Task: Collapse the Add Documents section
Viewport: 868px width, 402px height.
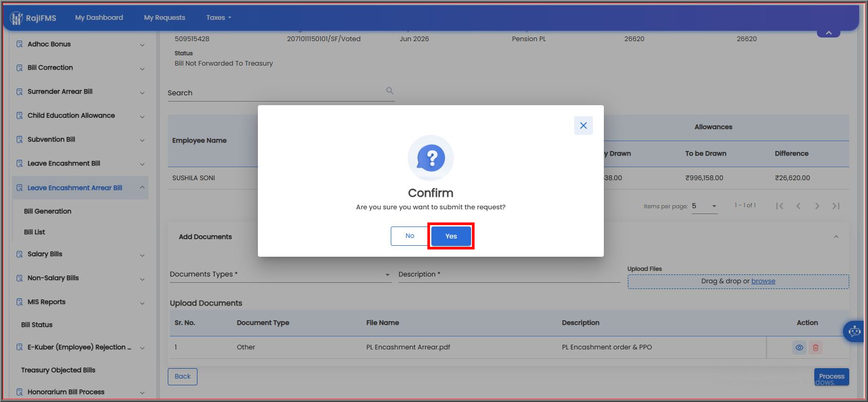Action: pyautogui.click(x=836, y=237)
